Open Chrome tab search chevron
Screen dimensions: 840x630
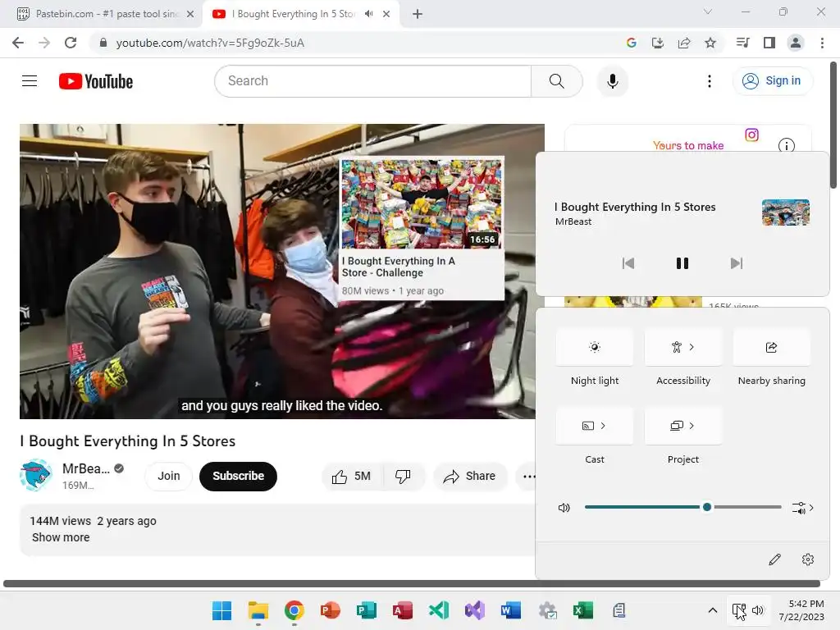tap(708, 11)
